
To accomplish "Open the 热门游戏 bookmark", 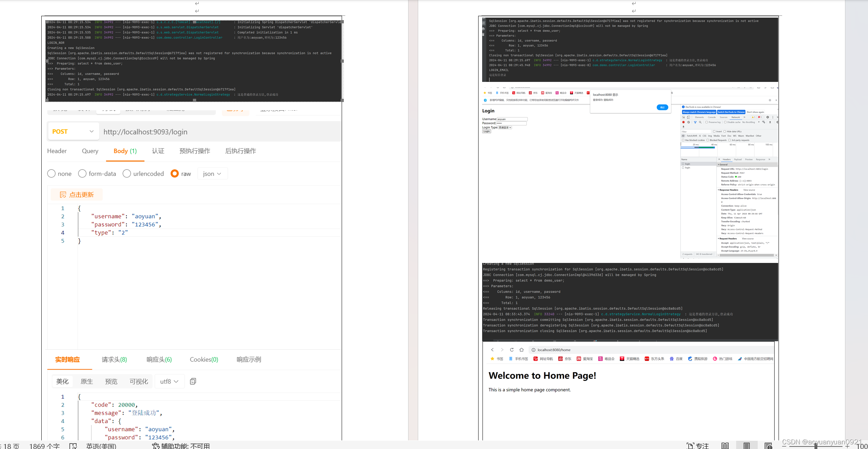I will 722,359.
